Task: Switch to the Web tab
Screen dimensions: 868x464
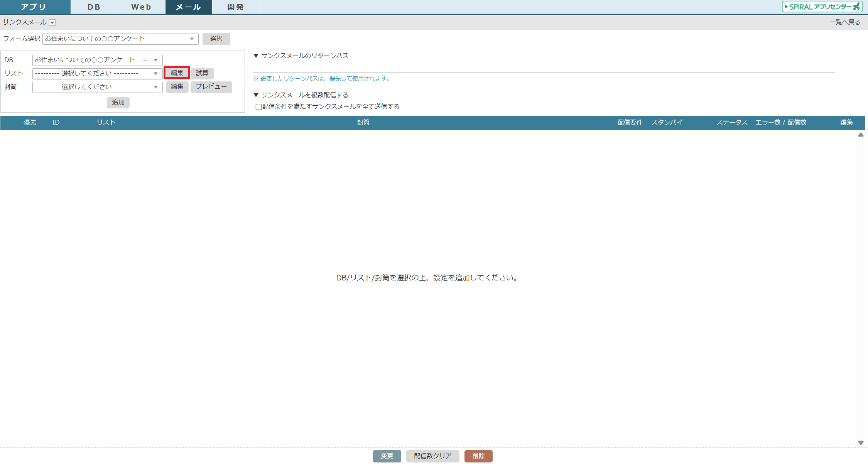Action: (x=141, y=7)
